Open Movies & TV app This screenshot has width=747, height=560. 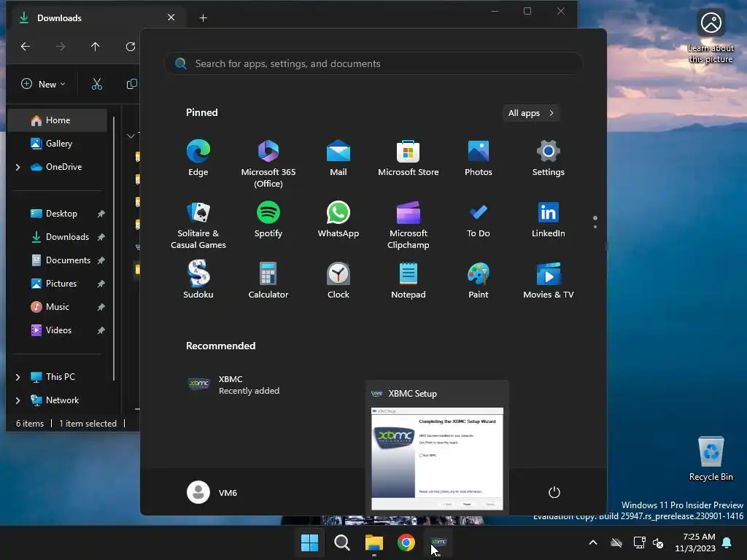click(x=549, y=280)
